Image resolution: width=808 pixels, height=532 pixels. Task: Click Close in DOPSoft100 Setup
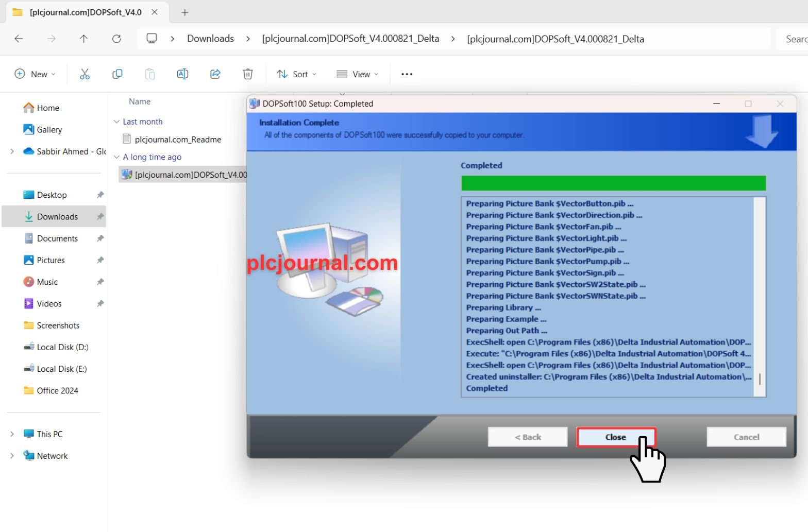tap(616, 437)
